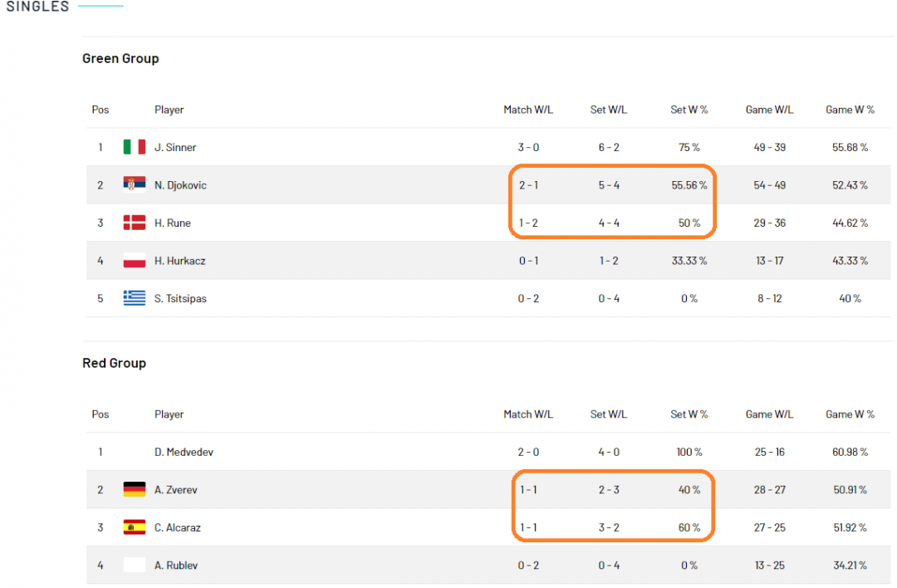Click Green Group Match W/L column header
The image size is (897, 588).
[528, 110]
